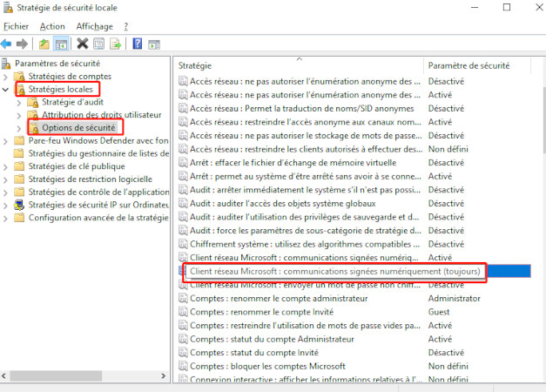This screenshot has width=546, height=392.
Task: Click icon of Arrêt : effacer le fichier d'échange
Action: pos(183,163)
